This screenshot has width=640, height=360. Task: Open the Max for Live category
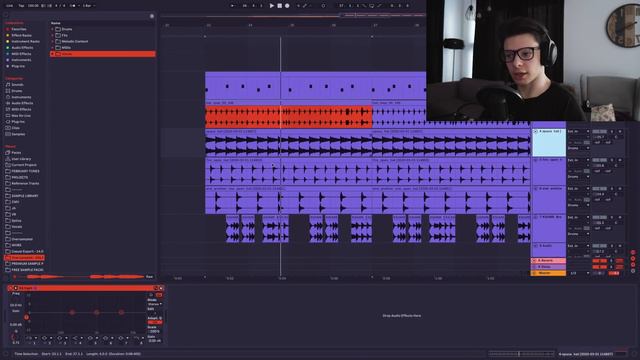click(21, 116)
